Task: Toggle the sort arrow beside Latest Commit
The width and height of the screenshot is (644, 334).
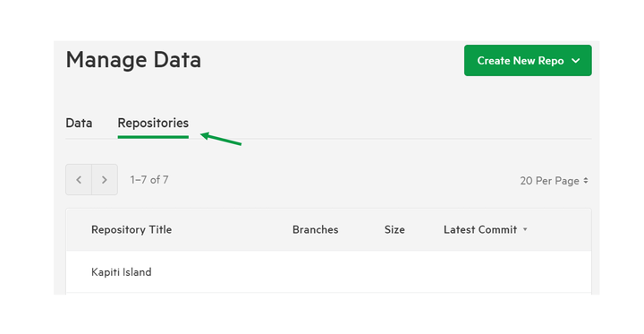Action: click(525, 229)
